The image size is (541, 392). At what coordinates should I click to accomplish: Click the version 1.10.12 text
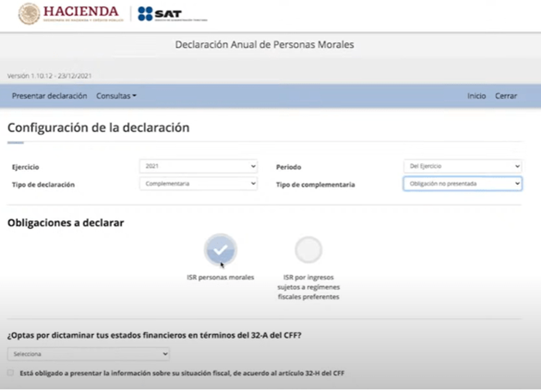click(49, 76)
